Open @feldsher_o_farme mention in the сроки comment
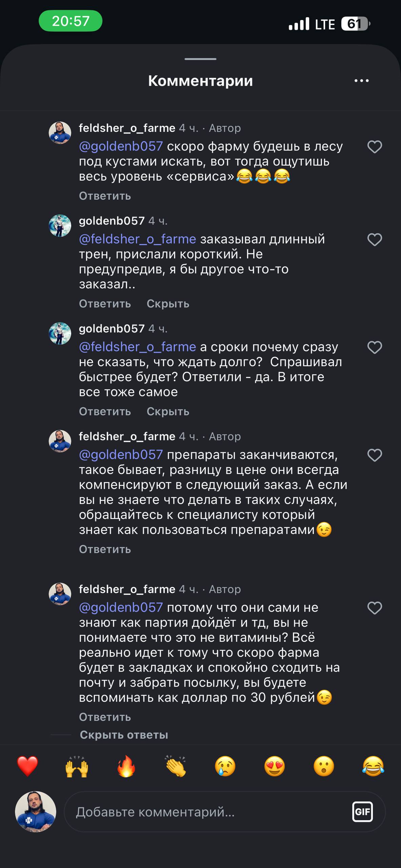This screenshot has height=868, width=401. click(137, 347)
